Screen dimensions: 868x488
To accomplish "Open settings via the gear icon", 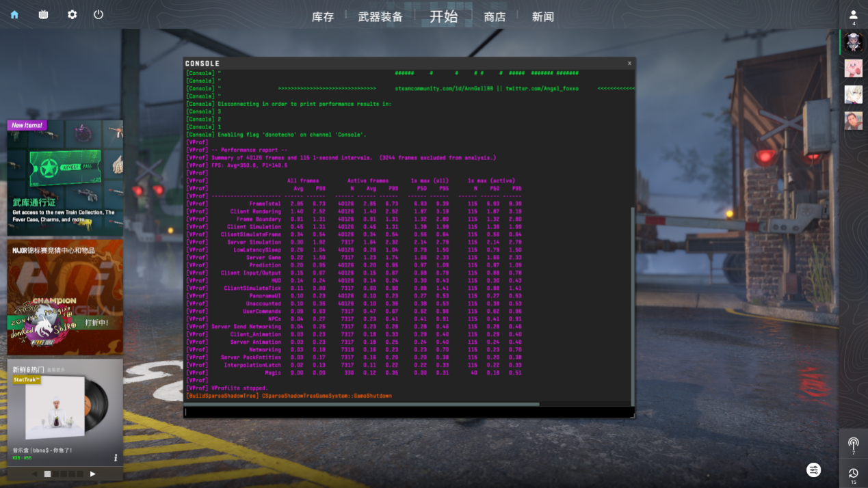I will pos(72,14).
